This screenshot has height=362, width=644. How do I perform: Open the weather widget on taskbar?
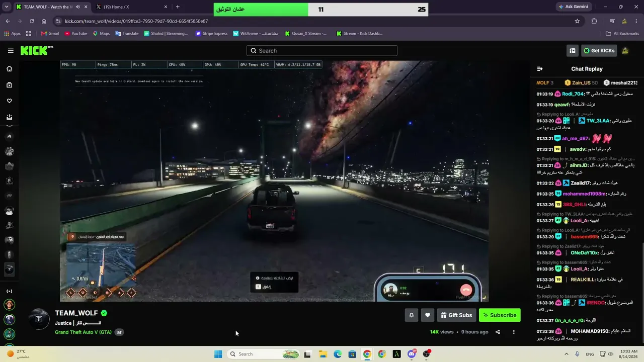(x=18, y=354)
